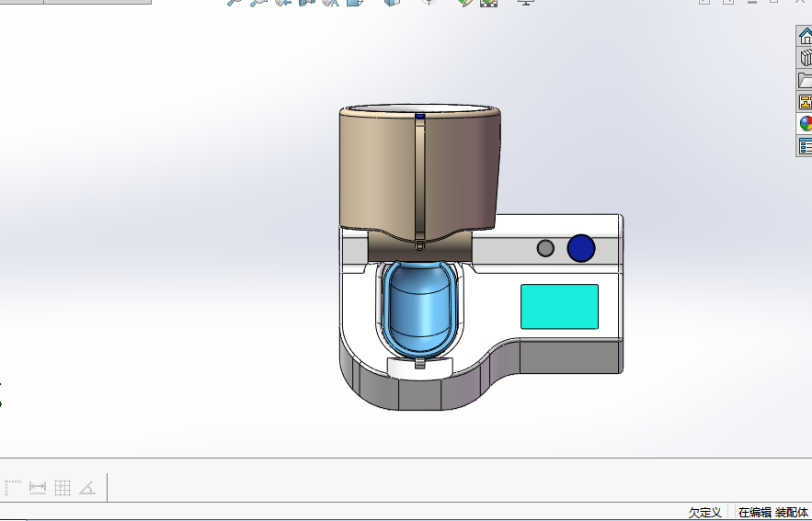Click the 在编辑 装配体 status text

pos(772,513)
